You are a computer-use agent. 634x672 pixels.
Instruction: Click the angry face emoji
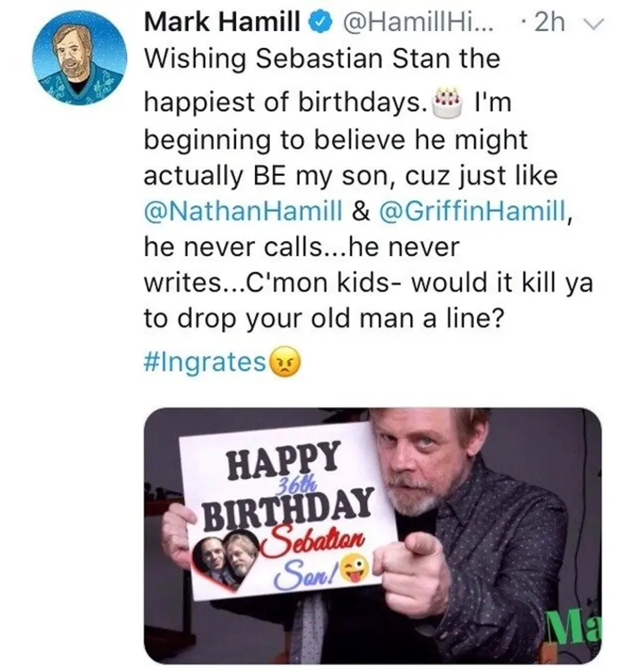tap(284, 361)
